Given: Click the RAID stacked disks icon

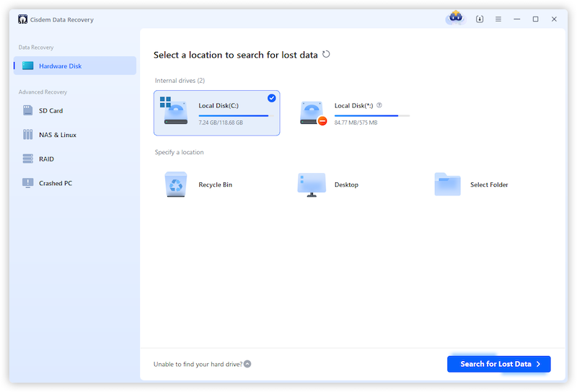Looking at the screenshot, I should coord(27,159).
